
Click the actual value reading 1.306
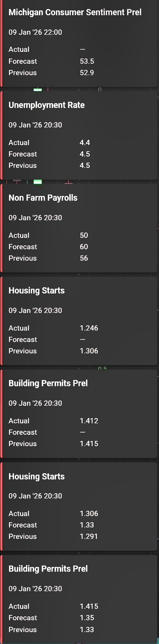tap(89, 514)
